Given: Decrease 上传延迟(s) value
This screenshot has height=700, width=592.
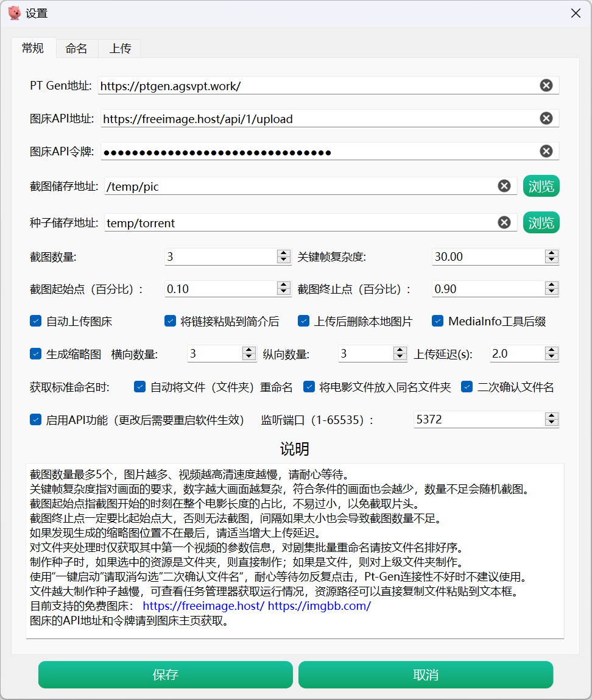Looking at the screenshot, I should pos(551,357).
